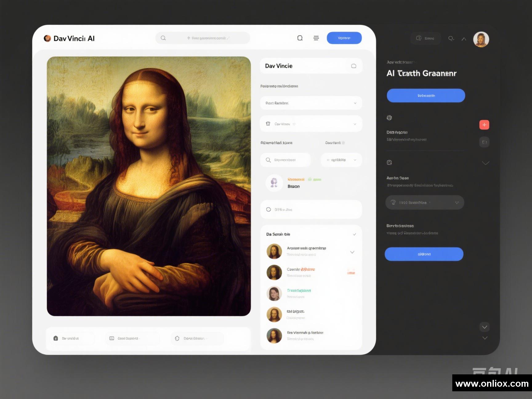The image size is (532, 399).
Task: Click the search icon in dark panel header
Action: pyautogui.click(x=451, y=38)
